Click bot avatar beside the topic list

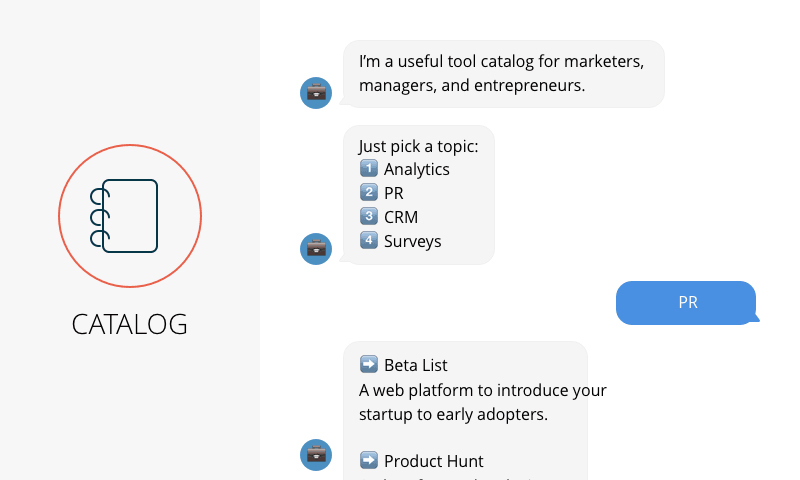[x=316, y=249]
